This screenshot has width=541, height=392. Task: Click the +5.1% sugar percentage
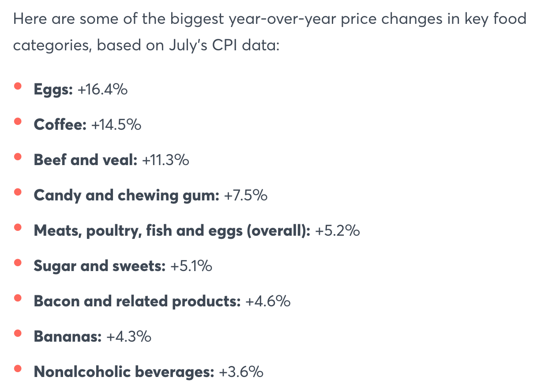tap(191, 266)
